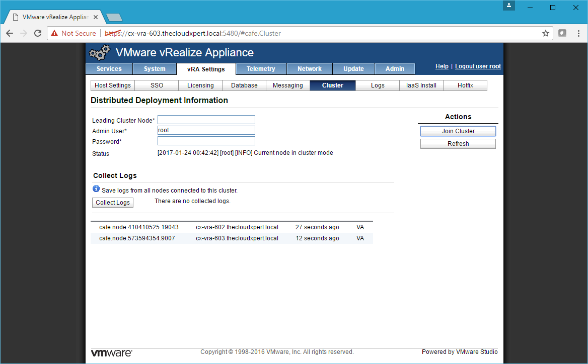Click the Collect Logs button
Image resolution: width=588 pixels, height=364 pixels.
[113, 203]
